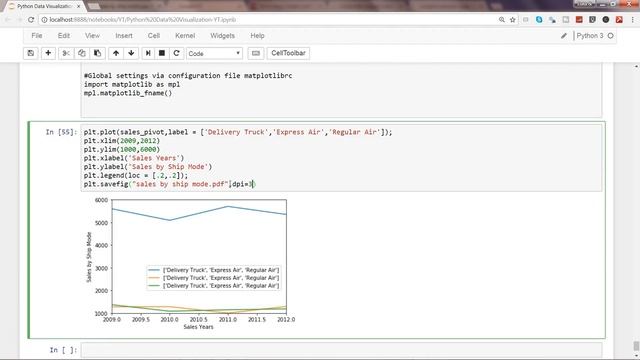This screenshot has height=360, width=640.
Task: Open the cell type Code dropdown
Action: pyautogui.click(x=214, y=53)
